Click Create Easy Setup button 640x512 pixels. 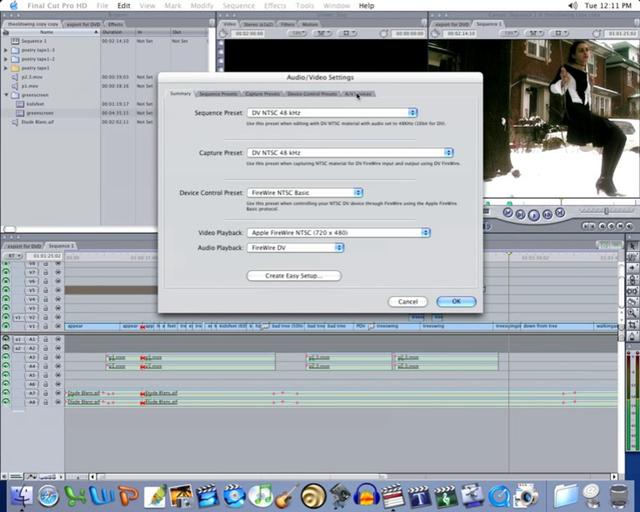tap(294, 276)
